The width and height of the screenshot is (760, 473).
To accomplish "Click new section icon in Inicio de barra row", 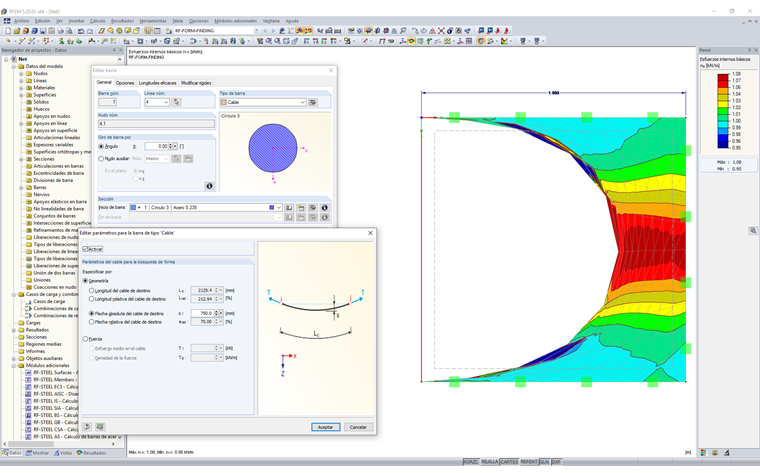I will [301, 207].
